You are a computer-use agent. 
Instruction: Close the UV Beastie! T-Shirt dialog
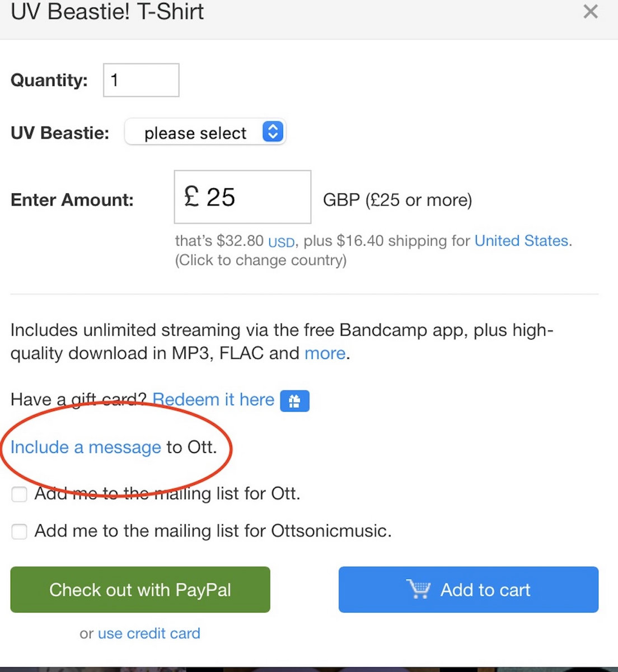(x=590, y=12)
